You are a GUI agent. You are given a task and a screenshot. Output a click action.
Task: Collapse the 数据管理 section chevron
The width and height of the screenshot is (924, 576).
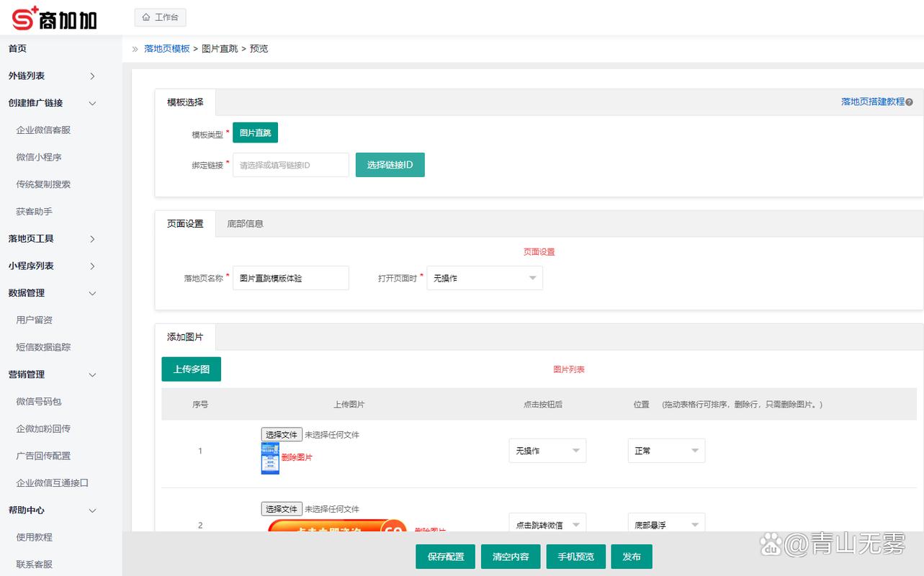coord(92,293)
